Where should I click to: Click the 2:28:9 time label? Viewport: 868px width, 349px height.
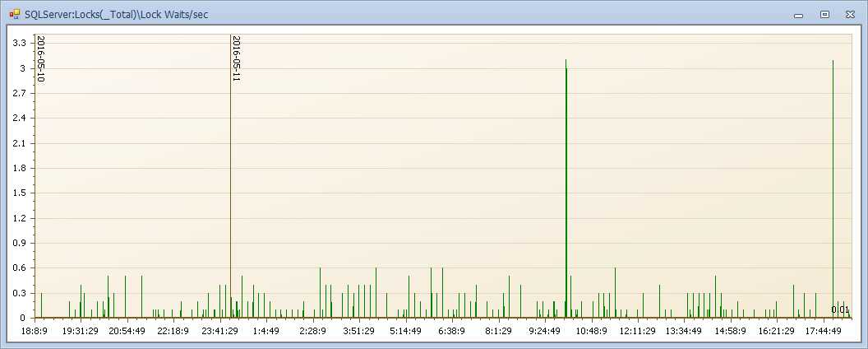click(x=313, y=331)
